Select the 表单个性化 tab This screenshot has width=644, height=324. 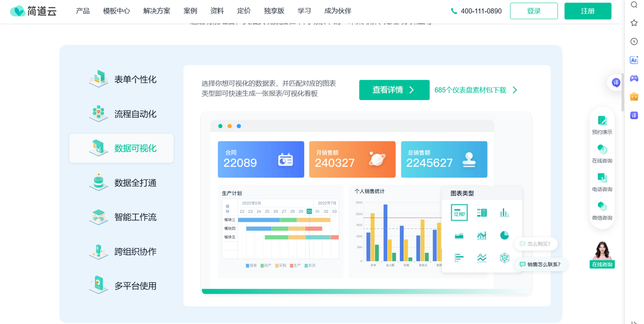[x=122, y=80]
